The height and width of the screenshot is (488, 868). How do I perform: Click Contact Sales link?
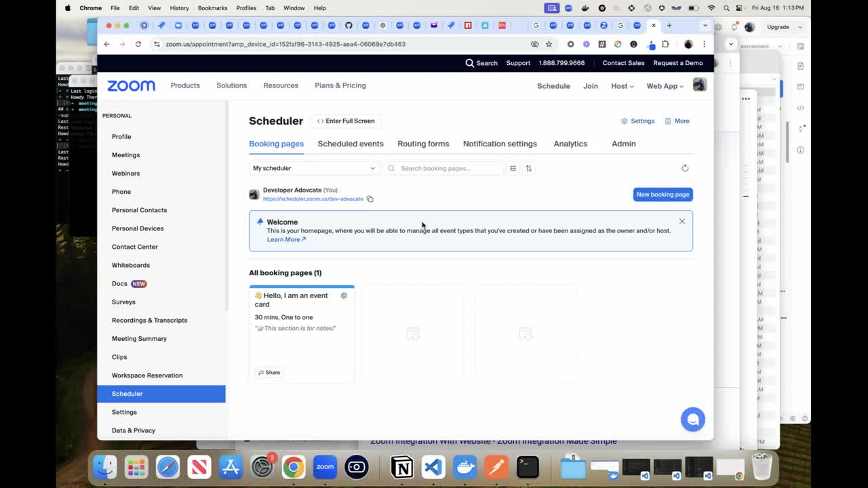tap(623, 63)
